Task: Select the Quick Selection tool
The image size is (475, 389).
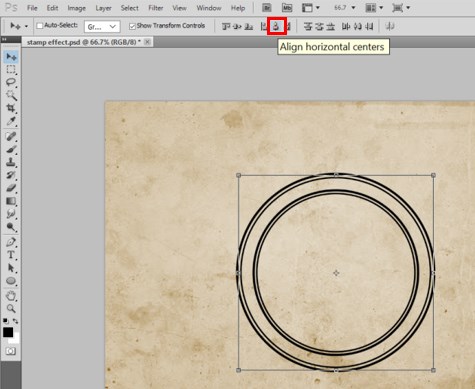Action: 11,95
